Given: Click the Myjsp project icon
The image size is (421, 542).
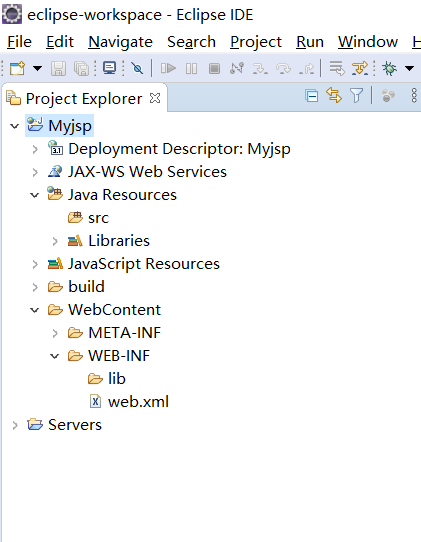Looking at the screenshot, I should (35, 124).
